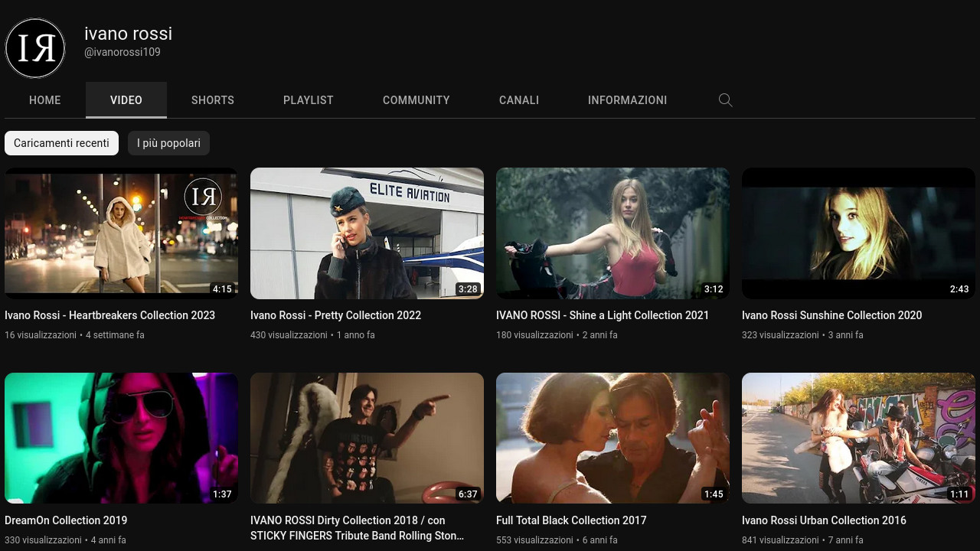Open the HOME tab
This screenshot has width=980, height=551.
tap(45, 100)
